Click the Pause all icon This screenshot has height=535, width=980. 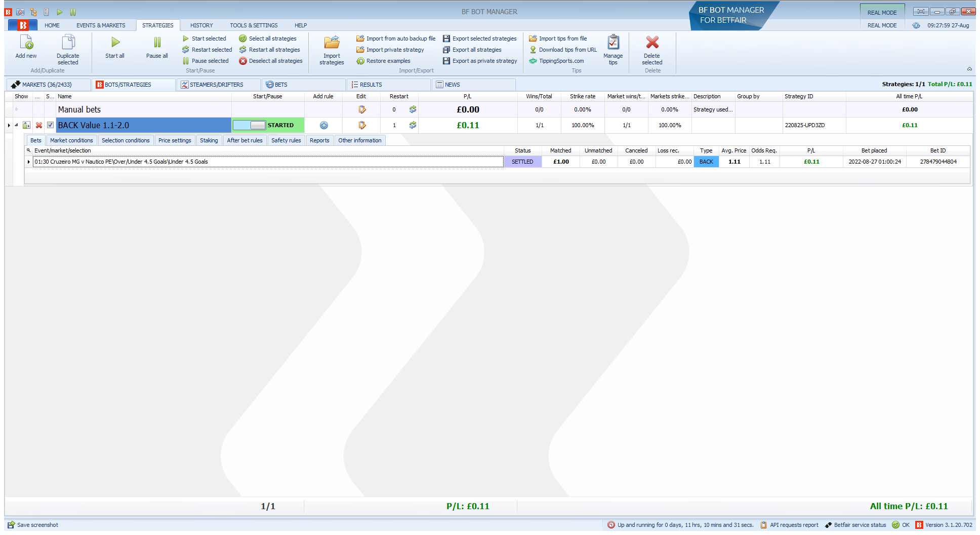tap(157, 43)
